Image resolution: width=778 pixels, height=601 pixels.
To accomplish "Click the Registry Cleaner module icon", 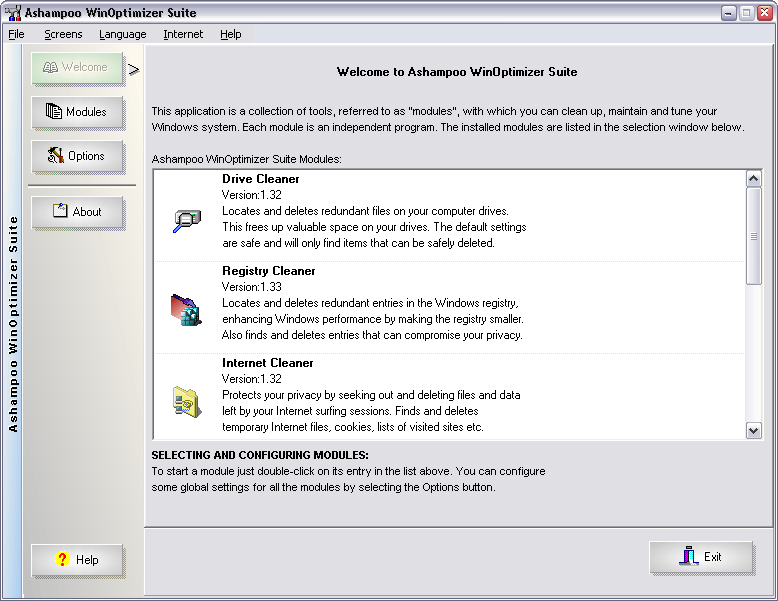I will [186, 310].
